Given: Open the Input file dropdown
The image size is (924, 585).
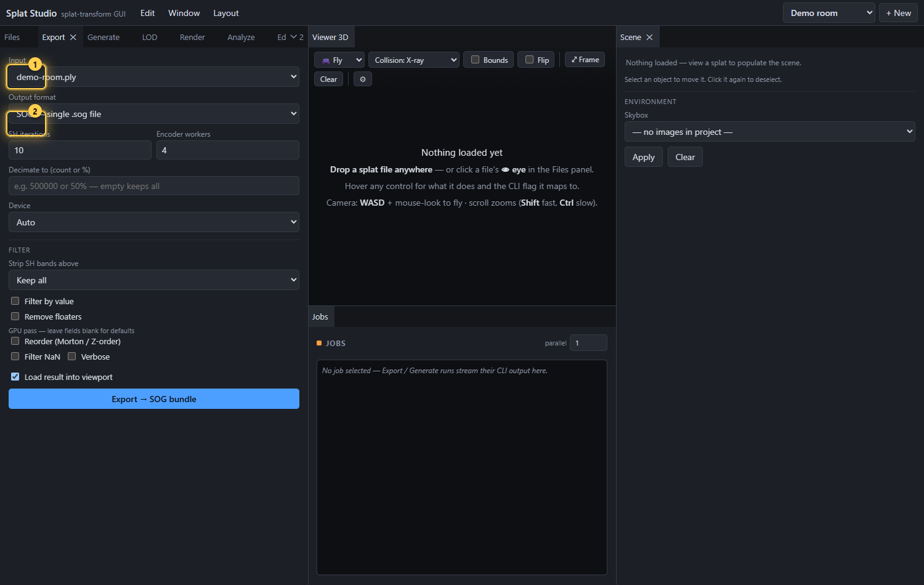Looking at the screenshot, I should click(154, 77).
